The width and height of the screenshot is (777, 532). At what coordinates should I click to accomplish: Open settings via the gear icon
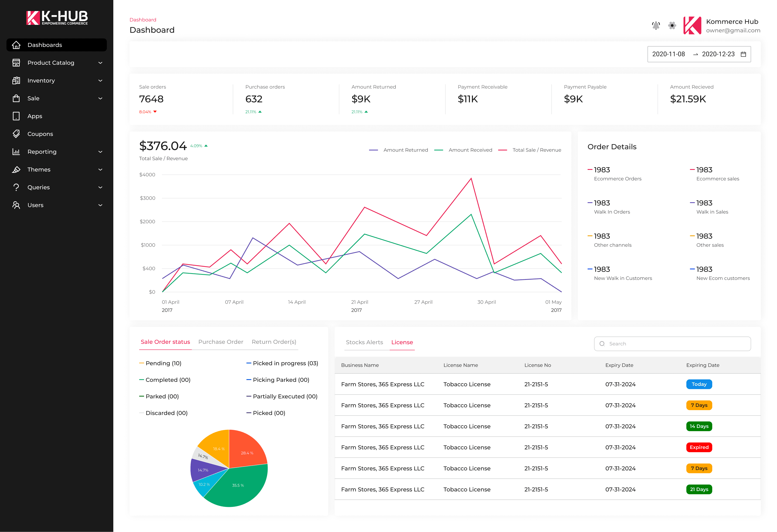672,25
